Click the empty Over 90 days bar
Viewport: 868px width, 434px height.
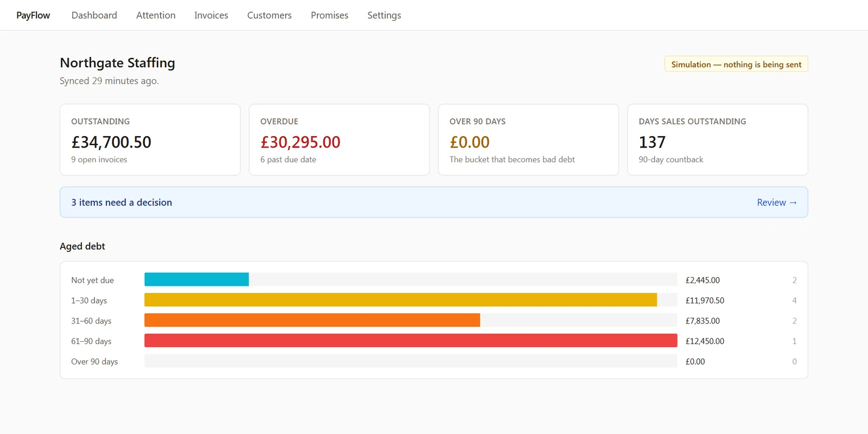(411, 361)
